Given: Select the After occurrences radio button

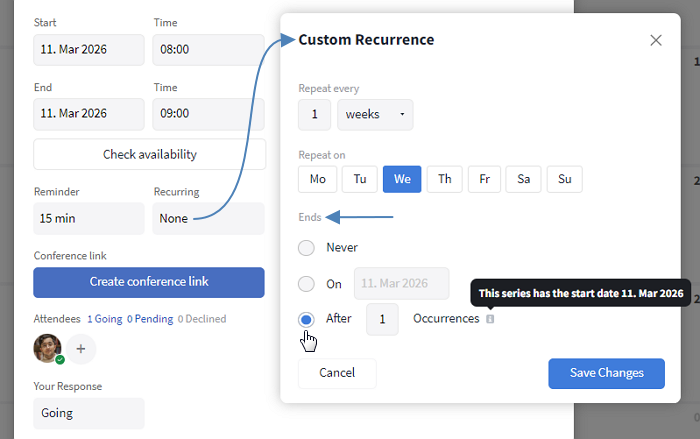Looking at the screenshot, I should coord(306,319).
